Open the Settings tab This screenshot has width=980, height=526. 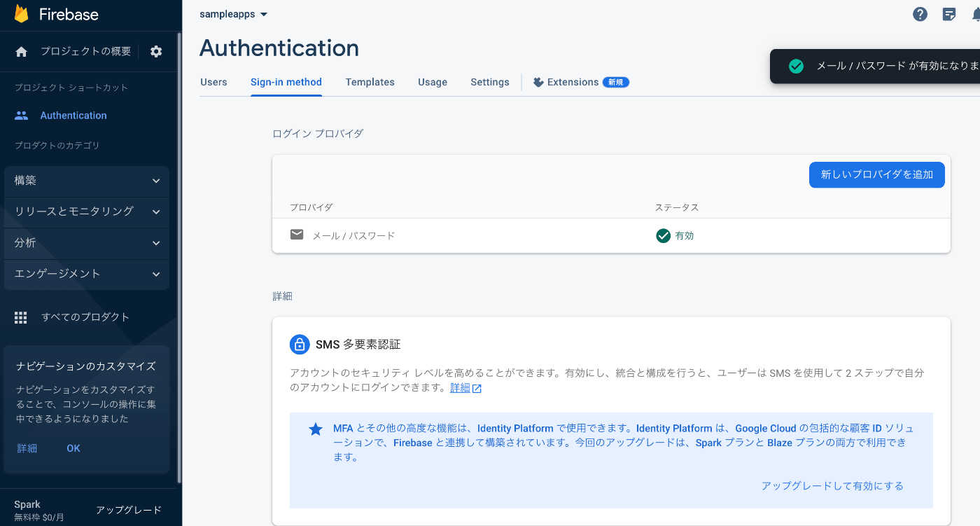490,82
